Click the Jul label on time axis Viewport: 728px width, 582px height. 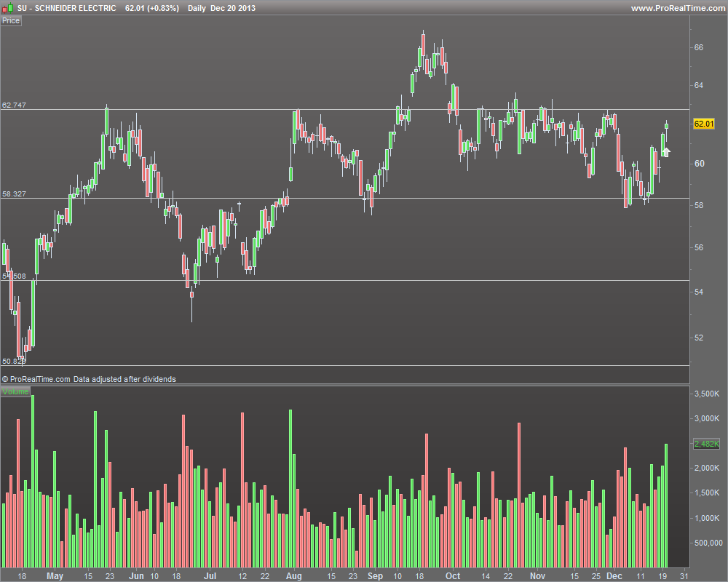210,575
